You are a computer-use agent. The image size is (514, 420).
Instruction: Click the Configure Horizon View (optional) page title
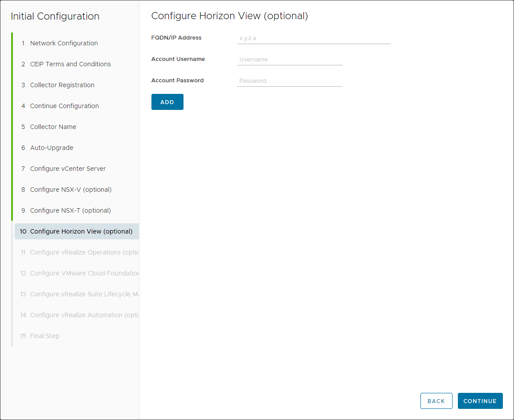click(229, 16)
